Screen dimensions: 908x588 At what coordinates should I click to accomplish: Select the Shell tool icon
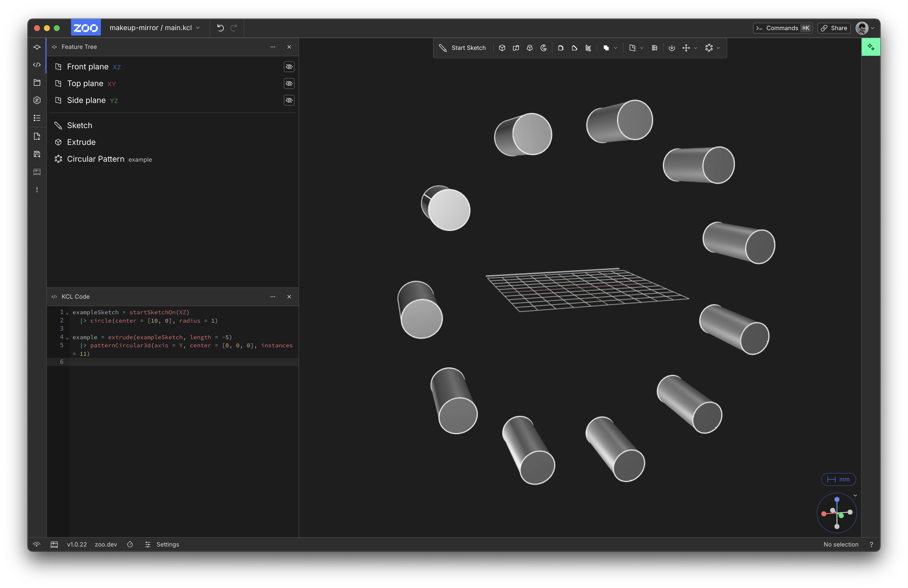click(x=588, y=48)
